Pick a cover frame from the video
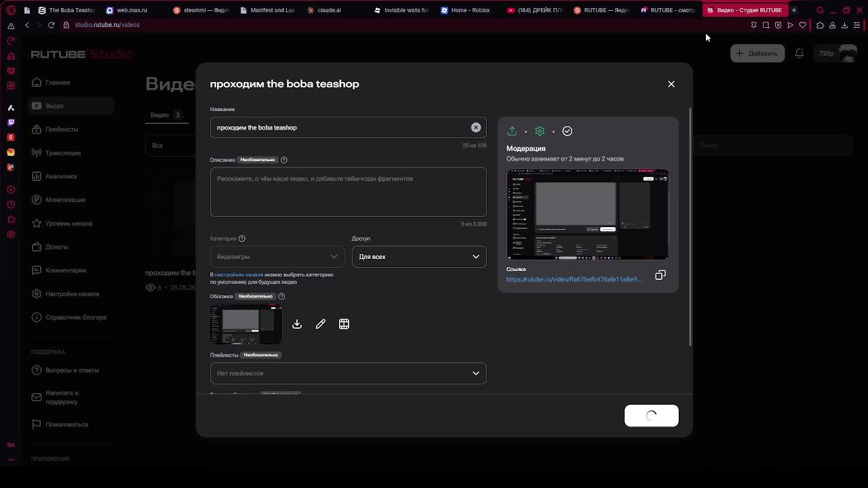Image resolution: width=868 pixels, height=488 pixels. pos(344,324)
